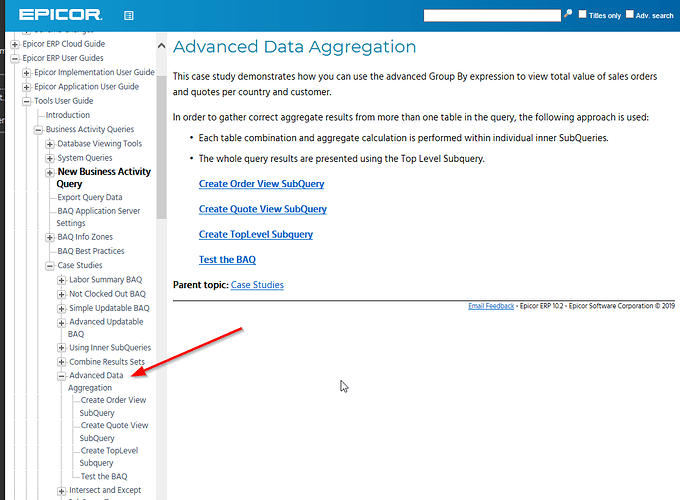Select Business Activity Queries tree label
680x500 pixels.
90,129
